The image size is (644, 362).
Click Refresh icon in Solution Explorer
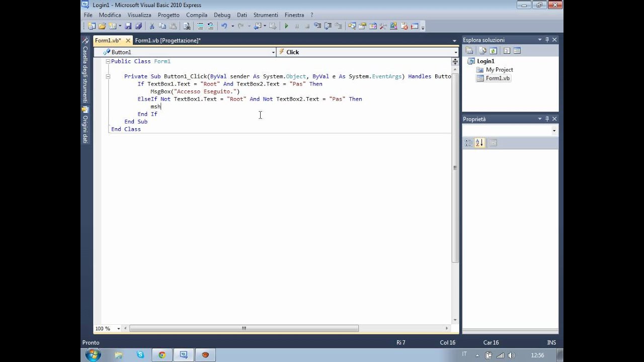click(x=493, y=51)
